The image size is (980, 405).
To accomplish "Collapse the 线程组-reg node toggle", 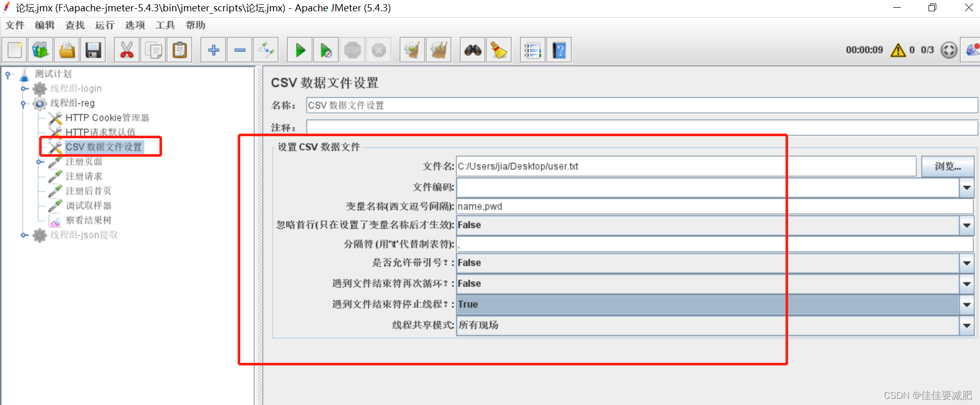I will click(x=24, y=104).
